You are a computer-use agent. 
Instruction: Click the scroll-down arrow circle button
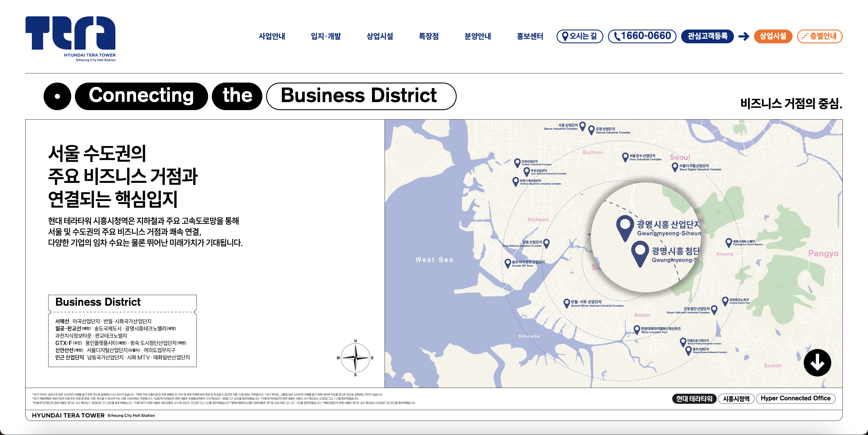click(817, 363)
